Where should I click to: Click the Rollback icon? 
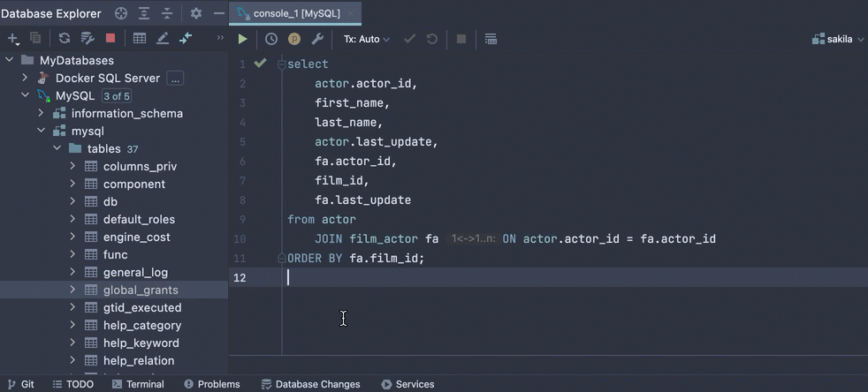[x=432, y=39]
